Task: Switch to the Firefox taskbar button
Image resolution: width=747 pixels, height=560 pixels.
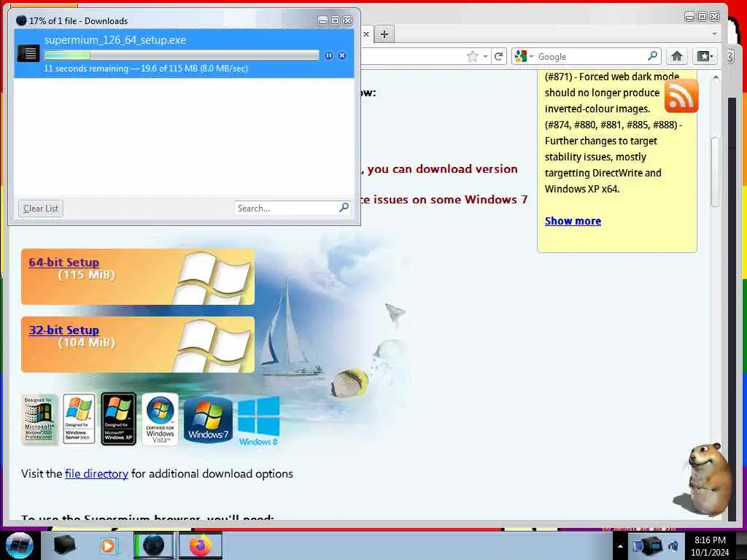Action: click(x=201, y=545)
